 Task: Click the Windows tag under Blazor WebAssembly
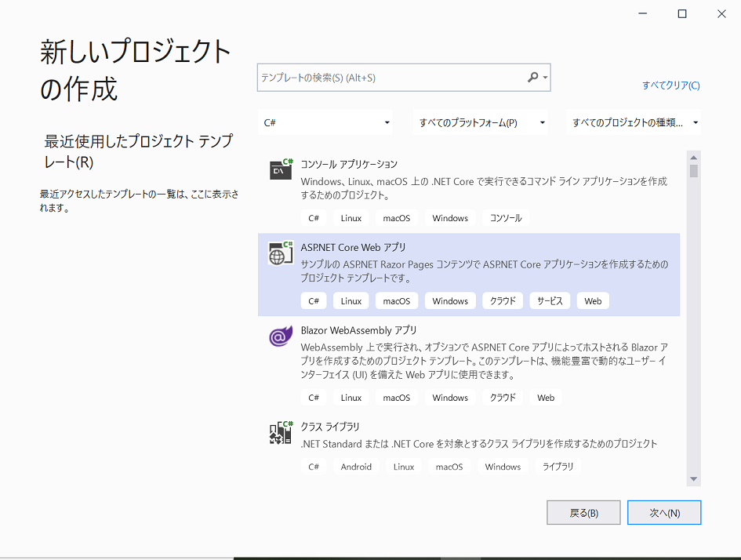click(450, 398)
